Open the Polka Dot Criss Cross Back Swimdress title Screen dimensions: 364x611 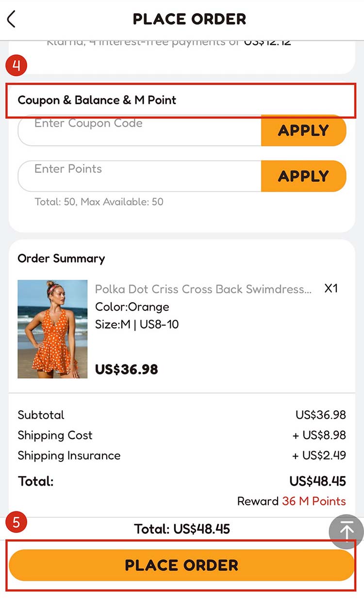203,289
